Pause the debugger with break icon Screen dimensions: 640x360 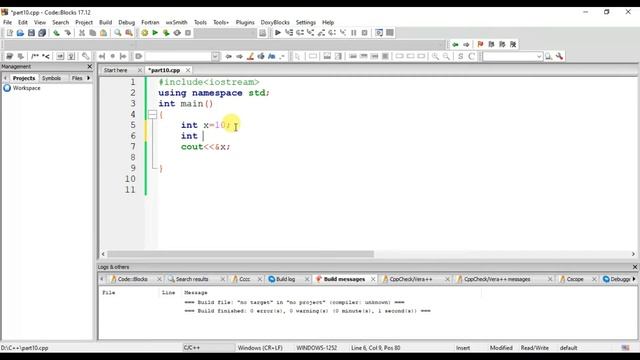pos(354,33)
